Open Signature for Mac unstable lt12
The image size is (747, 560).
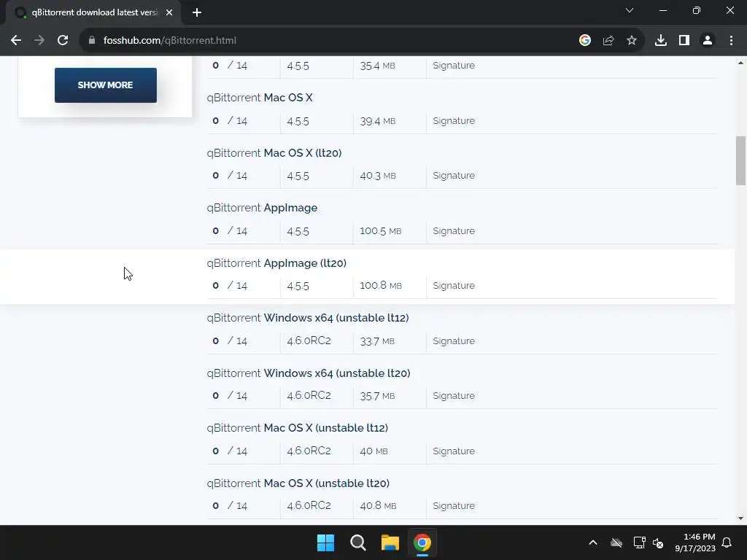[x=454, y=451]
